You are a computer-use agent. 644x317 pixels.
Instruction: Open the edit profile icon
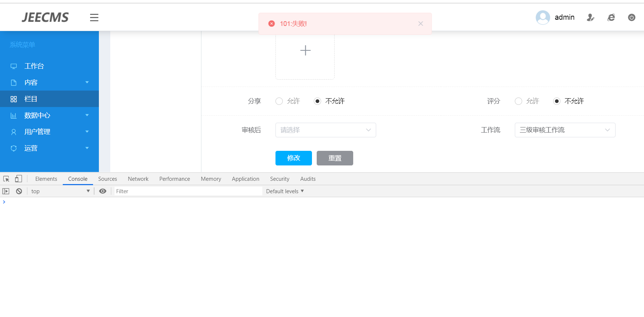[x=590, y=18]
